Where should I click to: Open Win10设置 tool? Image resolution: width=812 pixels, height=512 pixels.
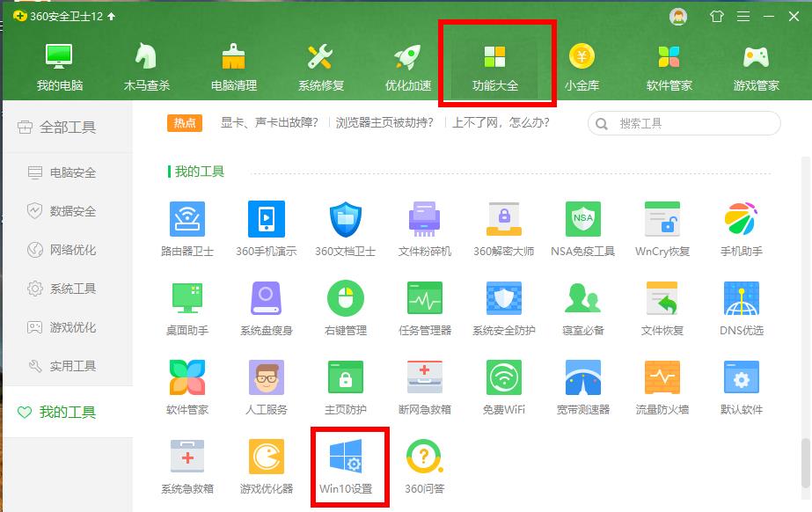(346, 466)
